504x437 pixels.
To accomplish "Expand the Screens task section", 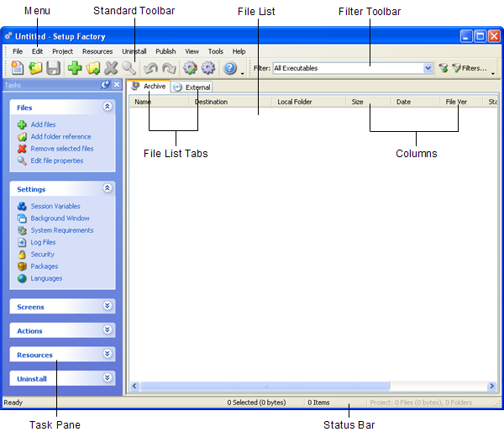I will 107,307.
